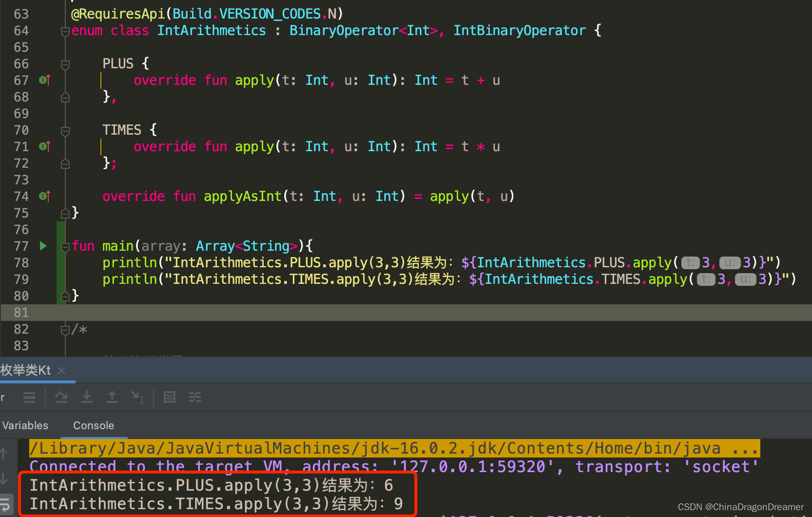812x517 pixels.
Task: Collapse the enum class fold on line 64
Action: pyautogui.click(x=65, y=31)
